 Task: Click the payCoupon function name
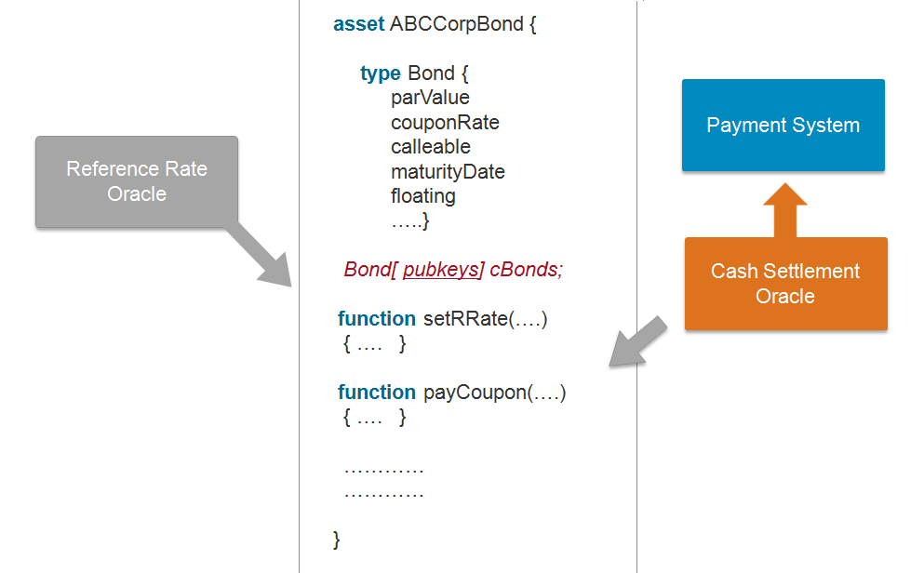pos(475,393)
